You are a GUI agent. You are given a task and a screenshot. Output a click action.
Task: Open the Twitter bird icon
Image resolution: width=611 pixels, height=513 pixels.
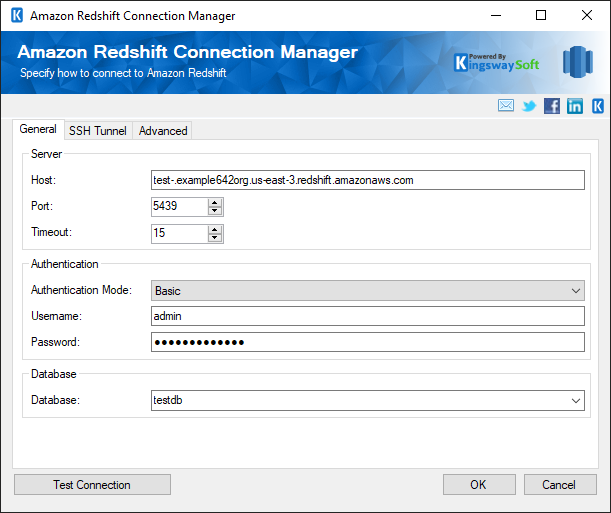pos(529,106)
